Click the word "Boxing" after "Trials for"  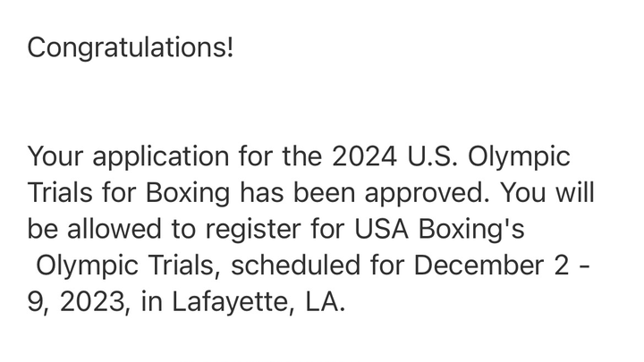188,194
